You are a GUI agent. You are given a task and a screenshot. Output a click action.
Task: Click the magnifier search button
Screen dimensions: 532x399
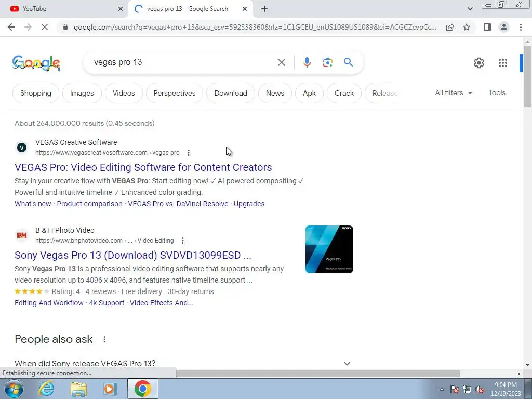(348, 62)
